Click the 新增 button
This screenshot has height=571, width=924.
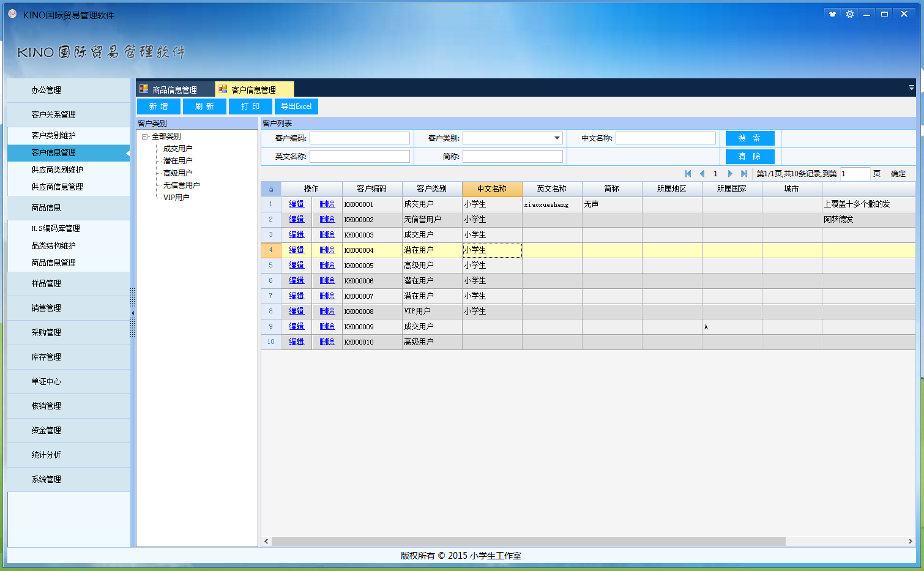(158, 106)
